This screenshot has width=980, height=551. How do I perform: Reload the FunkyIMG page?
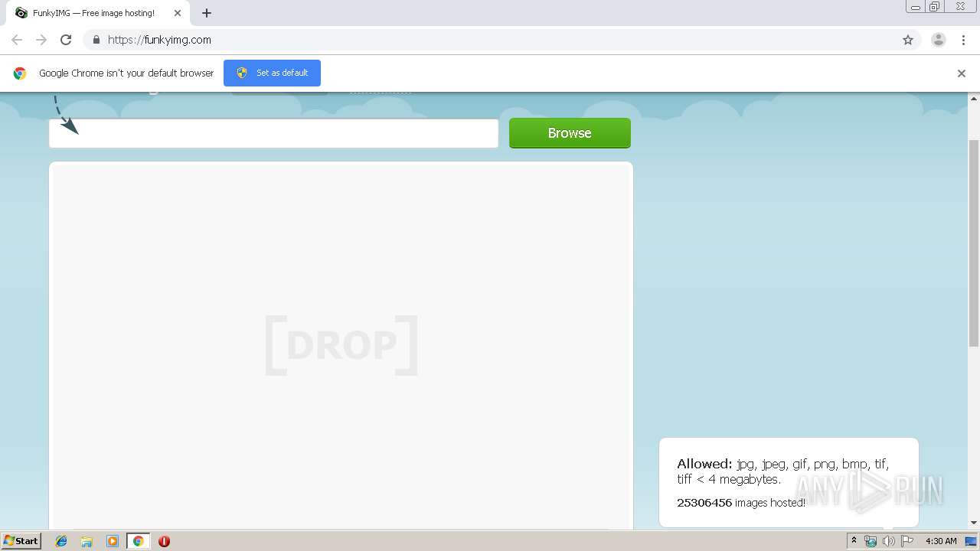pos(66,40)
